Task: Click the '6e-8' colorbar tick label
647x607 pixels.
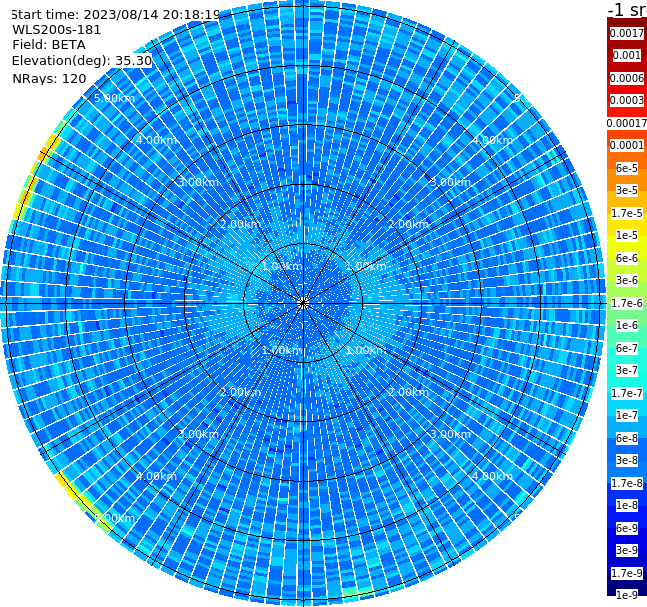Action: pyautogui.click(x=627, y=438)
